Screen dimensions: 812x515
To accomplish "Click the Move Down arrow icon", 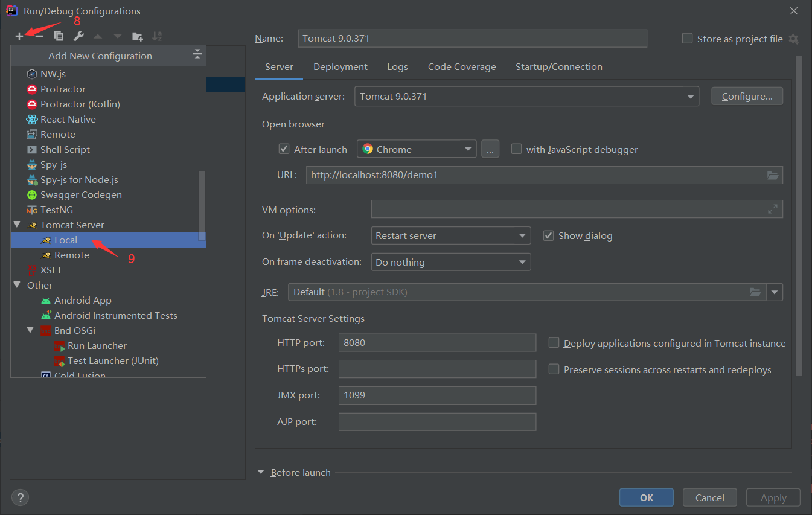I will 118,36.
